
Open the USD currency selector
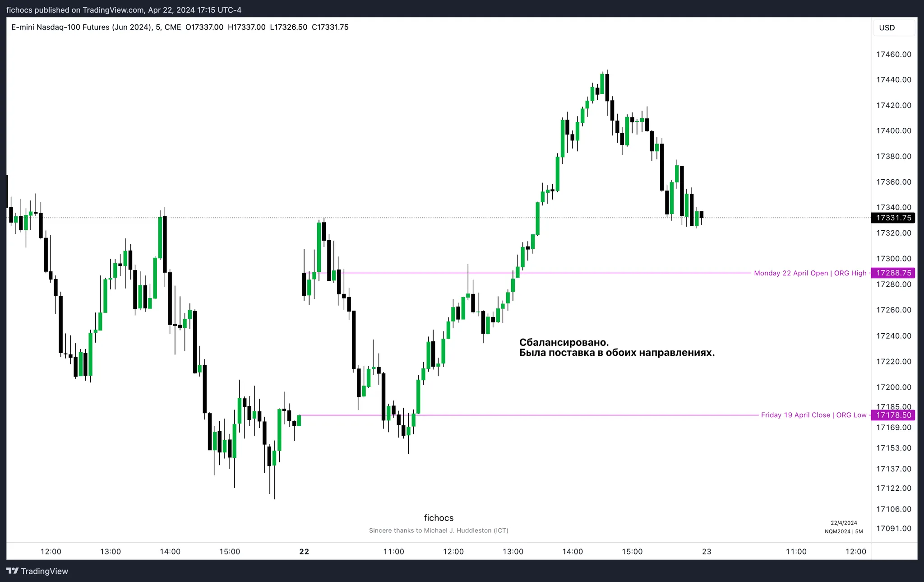[887, 28]
